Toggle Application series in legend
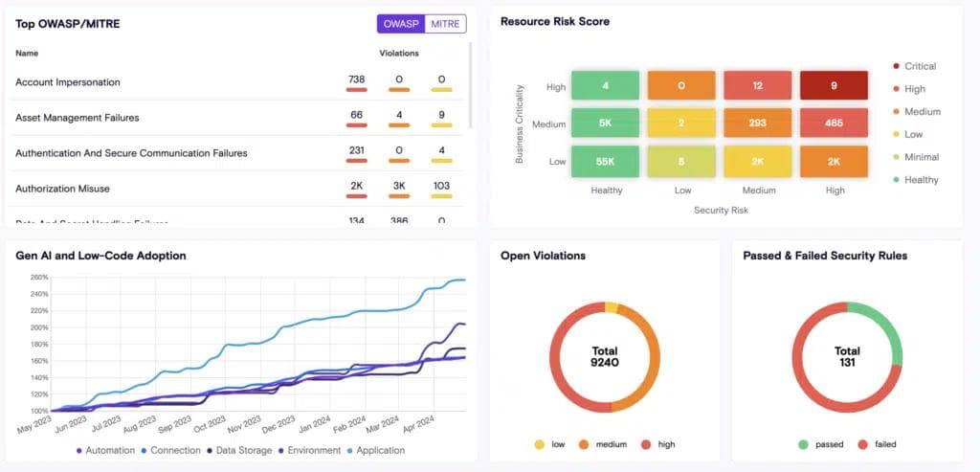Image resolution: width=980 pixels, height=472 pixels. point(351,450)
